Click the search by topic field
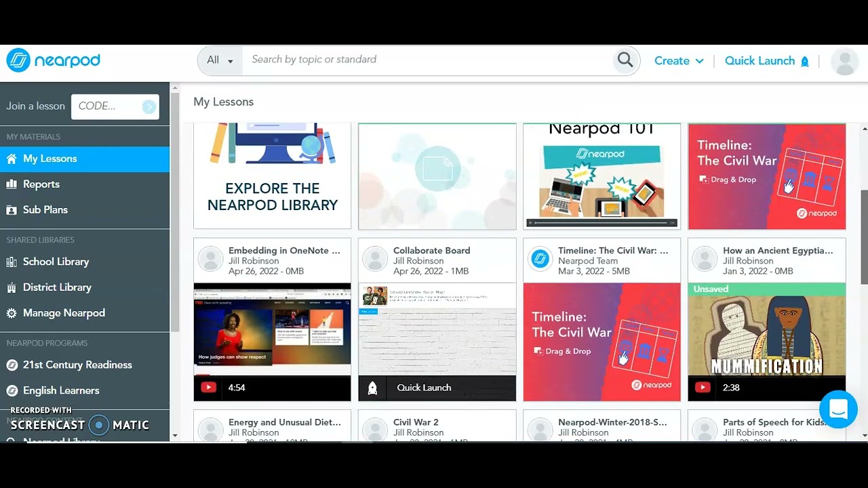The height and width of the screenshot is (488, 868). 427,60
